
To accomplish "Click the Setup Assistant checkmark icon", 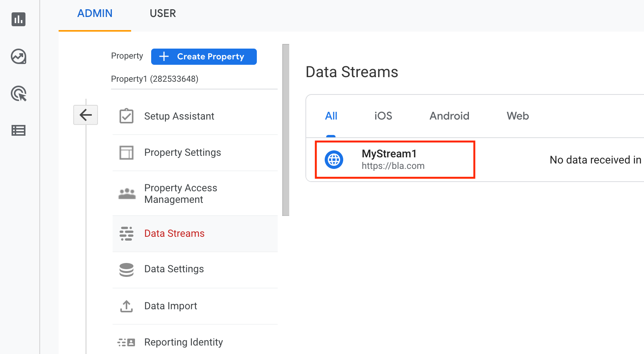I will (x=126, y=116).
